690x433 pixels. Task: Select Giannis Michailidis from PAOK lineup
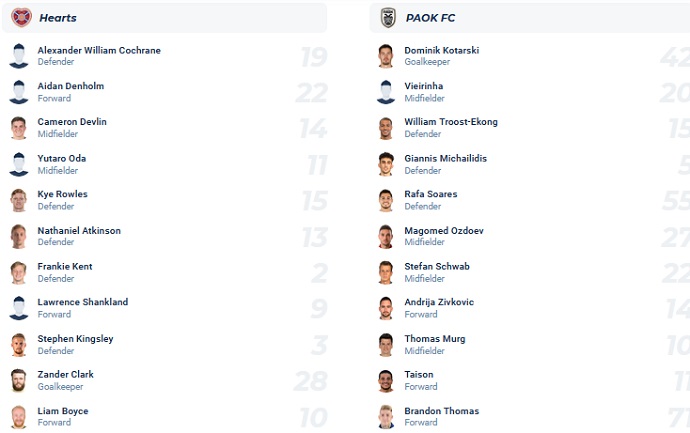446,158
